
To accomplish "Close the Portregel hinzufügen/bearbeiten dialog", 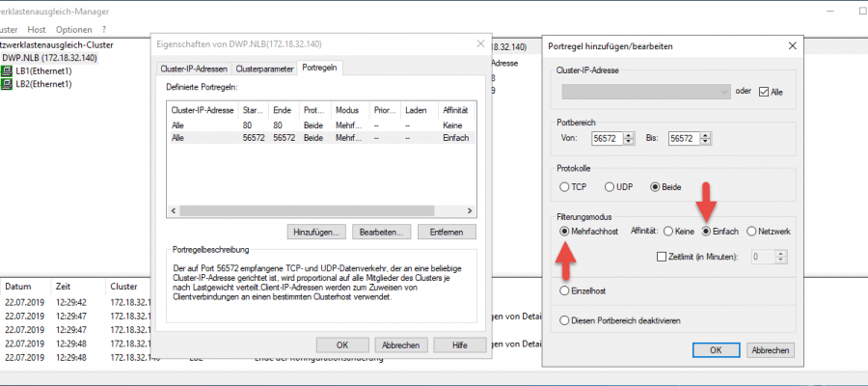I will [x=791, y=45].
